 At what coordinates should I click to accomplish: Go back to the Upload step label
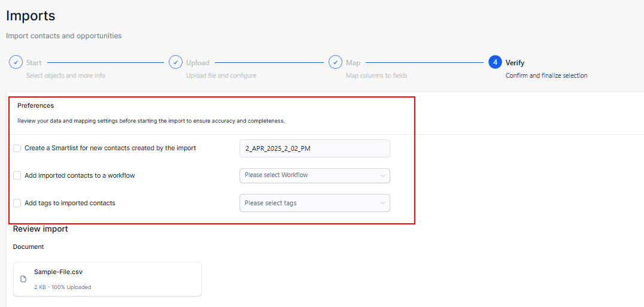tap(198, 63)
